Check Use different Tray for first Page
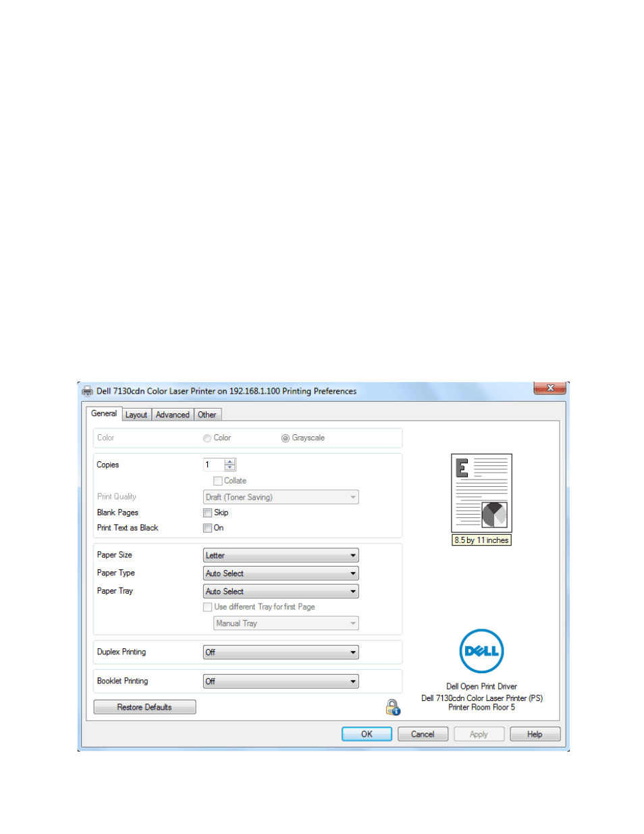Screen dimensions: 644x834 [x=208, y=607]
